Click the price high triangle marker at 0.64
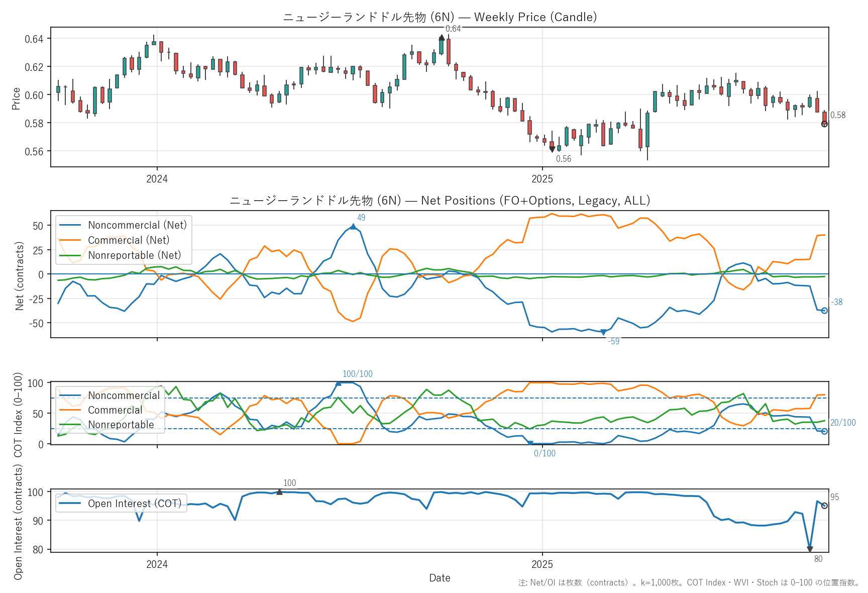Viewport: 868px width, 593px height. pos(442,38)
